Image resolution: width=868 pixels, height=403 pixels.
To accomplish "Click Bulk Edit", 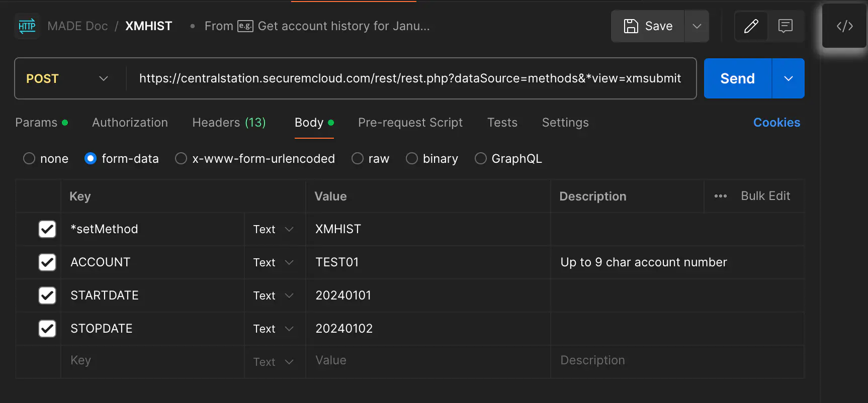I will [765, 196].
